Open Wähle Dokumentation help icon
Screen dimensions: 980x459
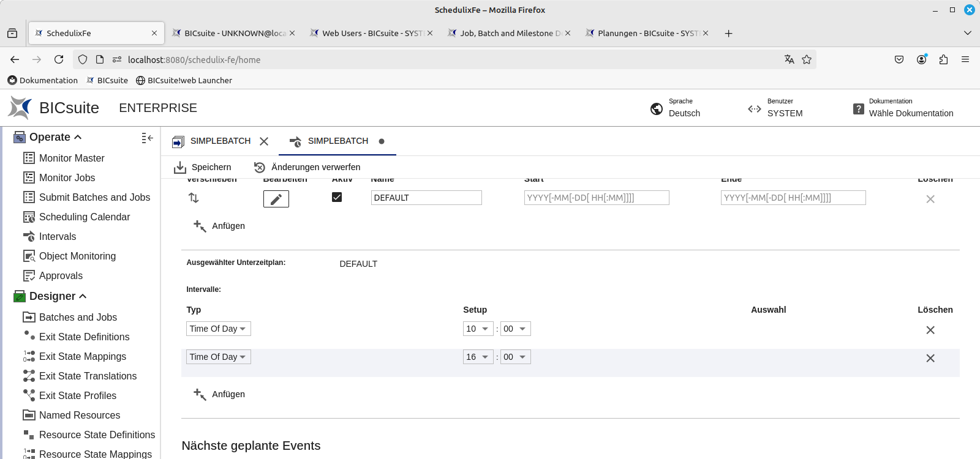[x=859, y=108]
